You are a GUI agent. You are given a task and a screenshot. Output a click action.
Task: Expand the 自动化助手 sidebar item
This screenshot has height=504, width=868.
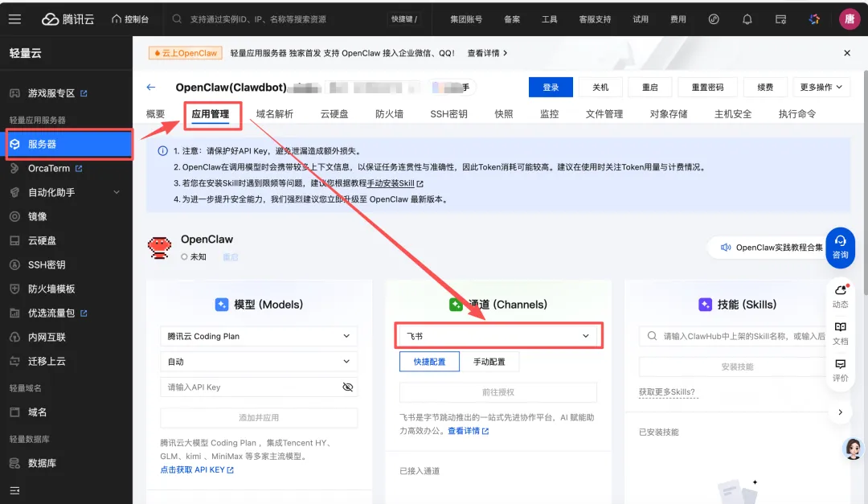pos(66,192)
